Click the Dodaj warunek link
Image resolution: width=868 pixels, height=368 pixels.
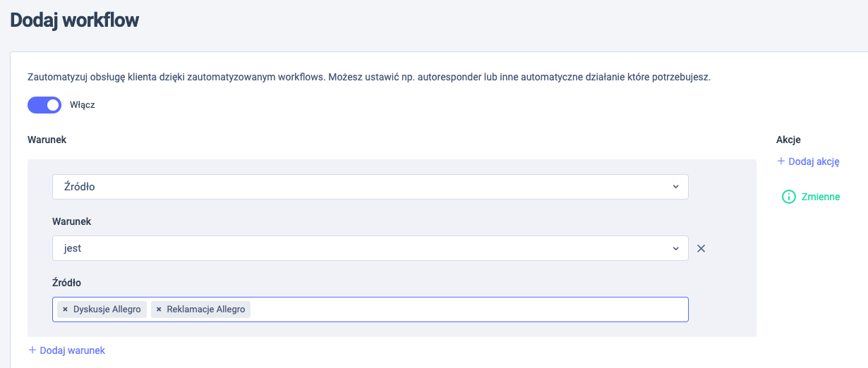[72, 350]
